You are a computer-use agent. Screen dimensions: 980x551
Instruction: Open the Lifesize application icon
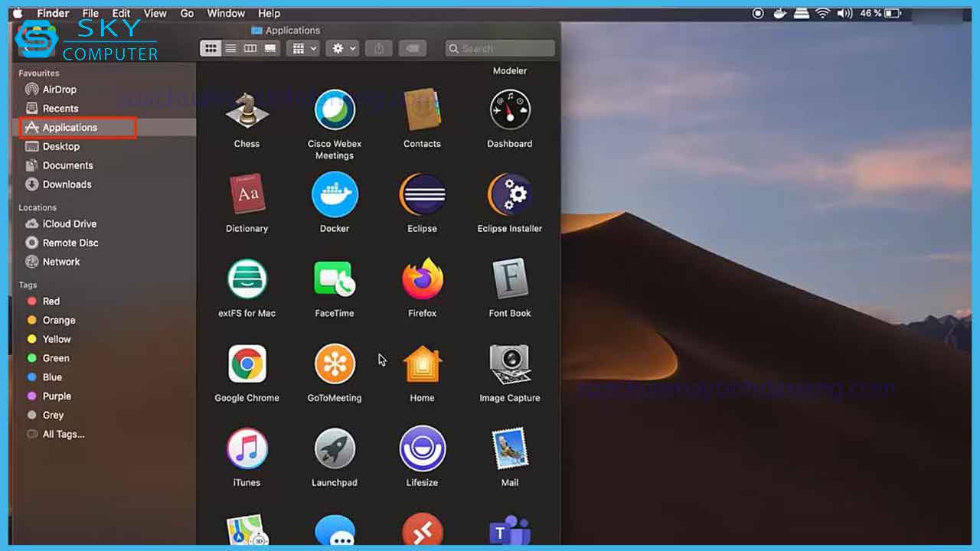pos(422,448)
